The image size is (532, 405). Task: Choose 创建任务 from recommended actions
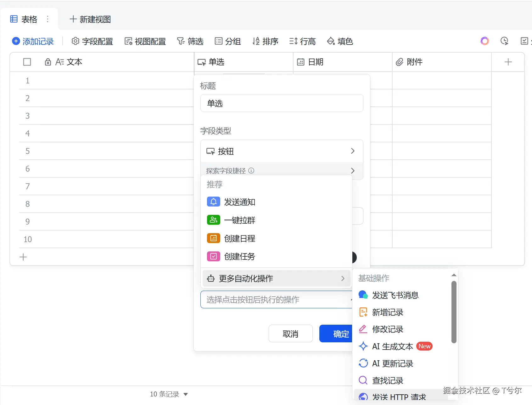[x=276, y=257]
